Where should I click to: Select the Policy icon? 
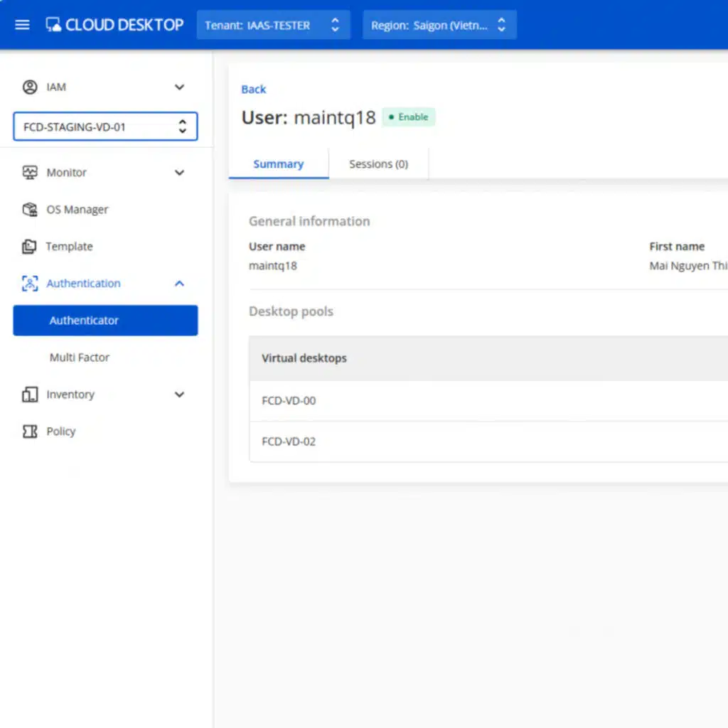tap(29, 431)
